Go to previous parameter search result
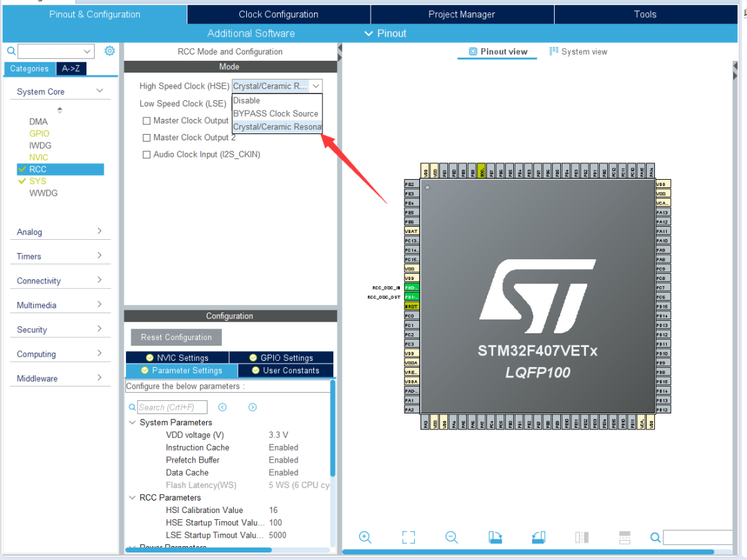747x560 pixels. point(223,407)
